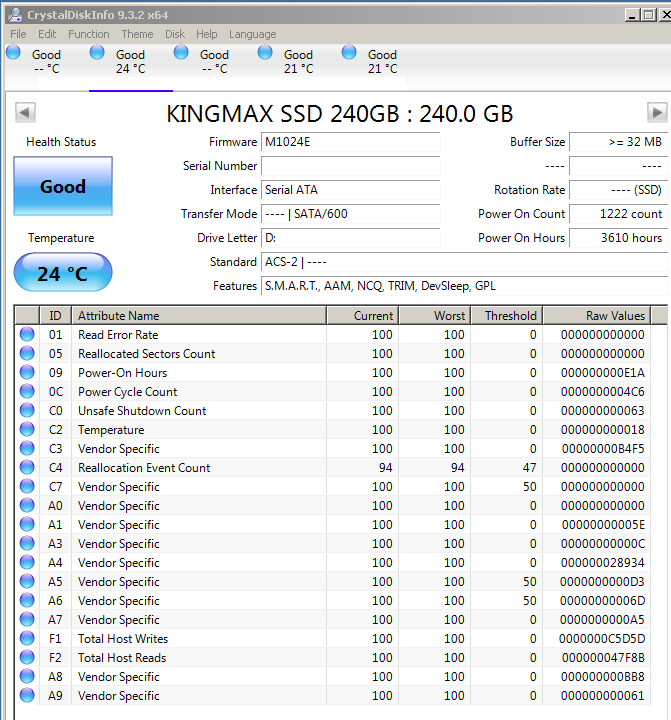Click the ID column header

tap(55, 315)
